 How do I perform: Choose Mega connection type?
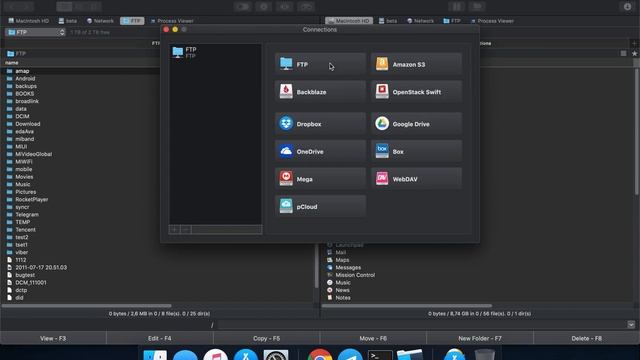(x=320, y=179)
